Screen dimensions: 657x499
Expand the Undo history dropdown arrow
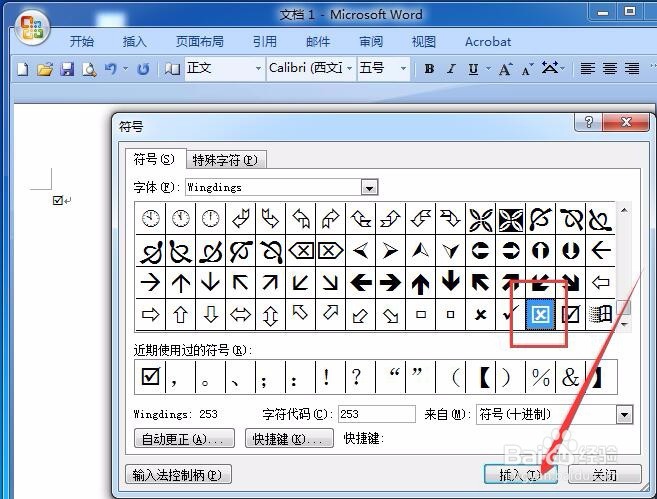(x=125, y=68)
